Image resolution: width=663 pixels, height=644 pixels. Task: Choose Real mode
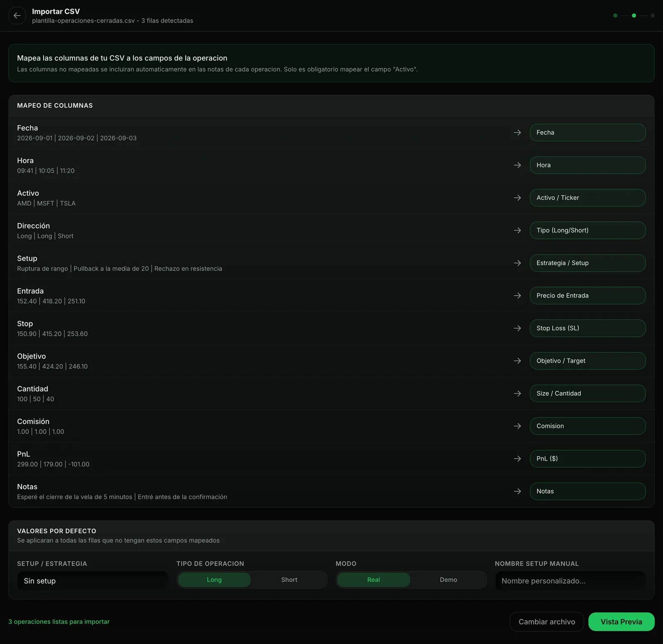point(373,580)
